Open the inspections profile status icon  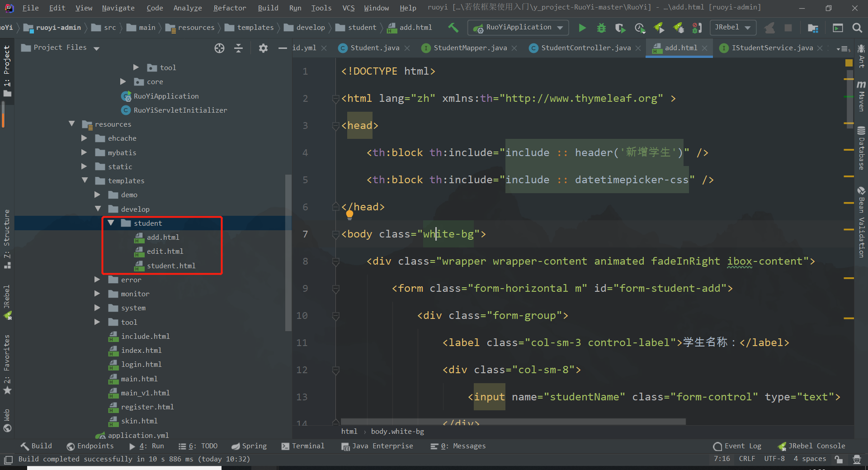pos(856,459)
